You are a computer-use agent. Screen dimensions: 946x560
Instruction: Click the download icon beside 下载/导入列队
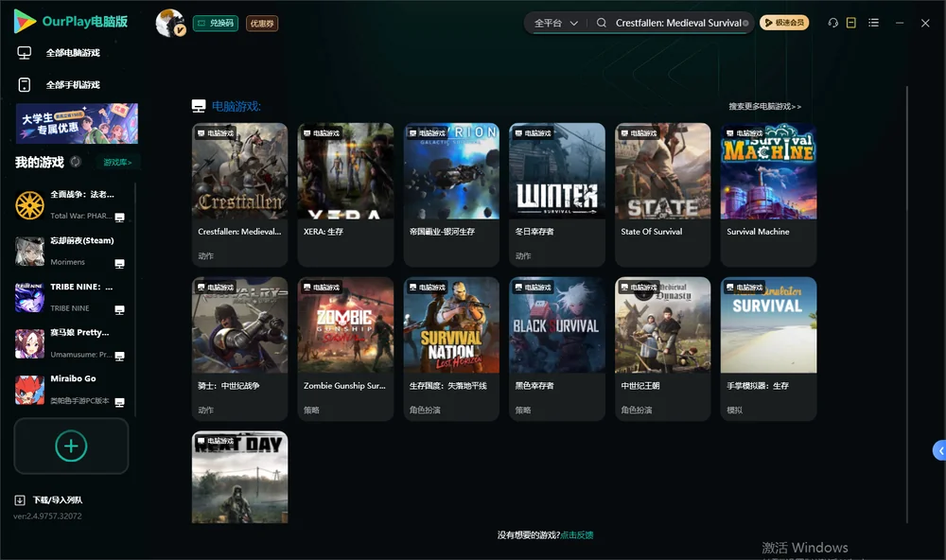pos(20,500)
